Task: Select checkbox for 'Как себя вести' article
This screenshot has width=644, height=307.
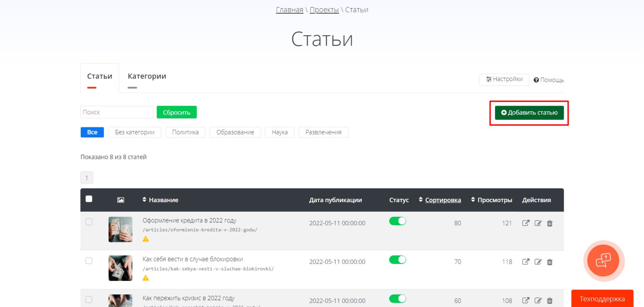Action: pos(89,261)
